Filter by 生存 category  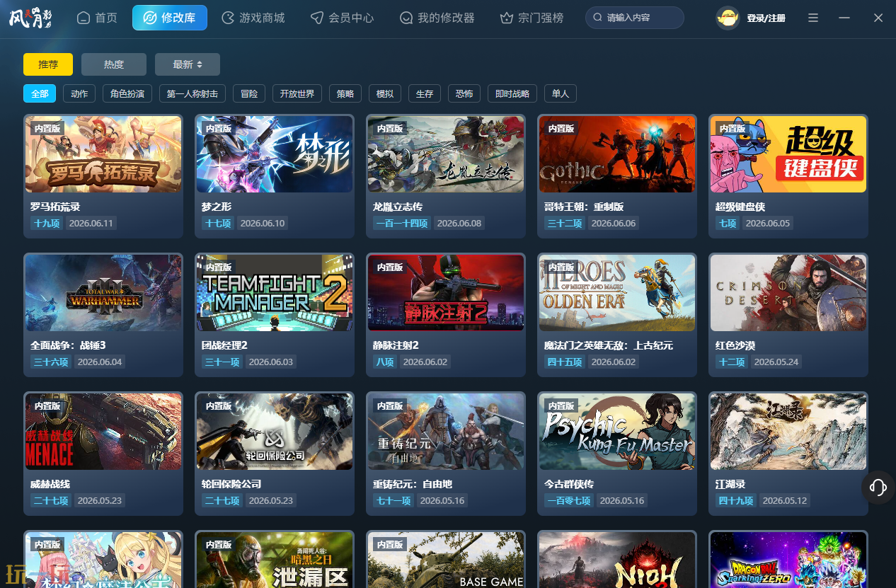click(x=425, y=93)
